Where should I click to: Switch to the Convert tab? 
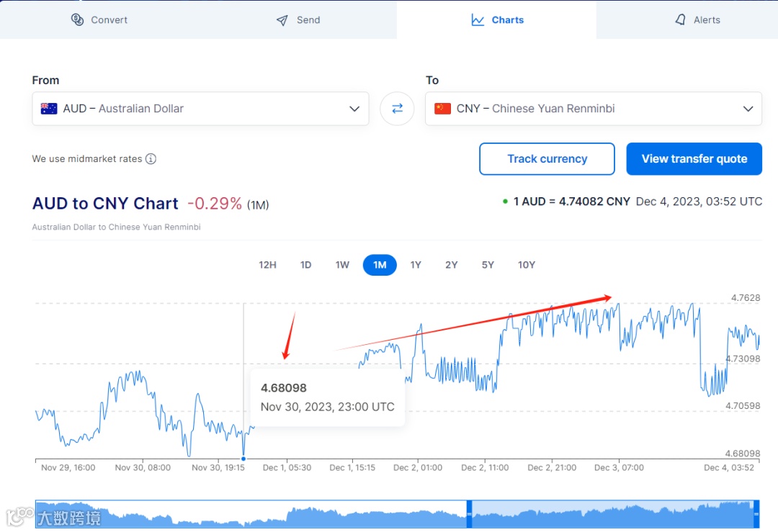tap(99, 19)
